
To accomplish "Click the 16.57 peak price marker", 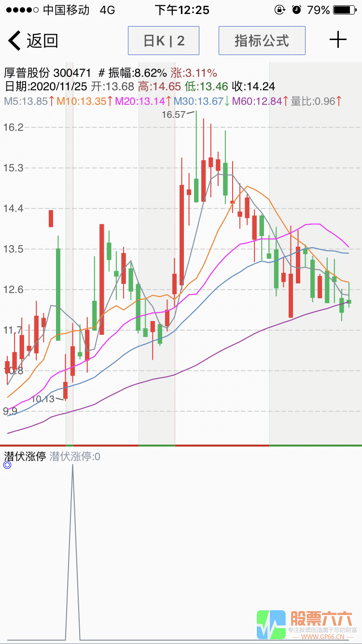I will pos(174,114).
